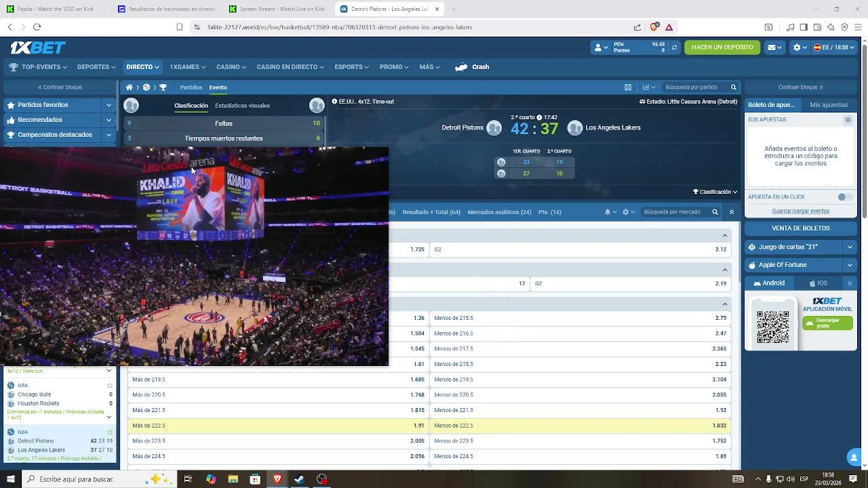Screen dimensions: 868x488
Task: Select the Pts. (14) tab
Action: 550,212
